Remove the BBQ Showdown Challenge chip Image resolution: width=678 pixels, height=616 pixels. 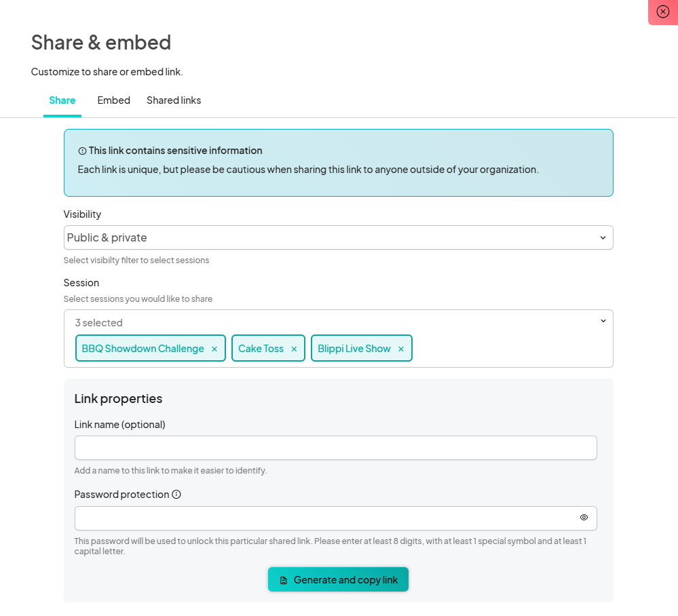coord(214,349)
